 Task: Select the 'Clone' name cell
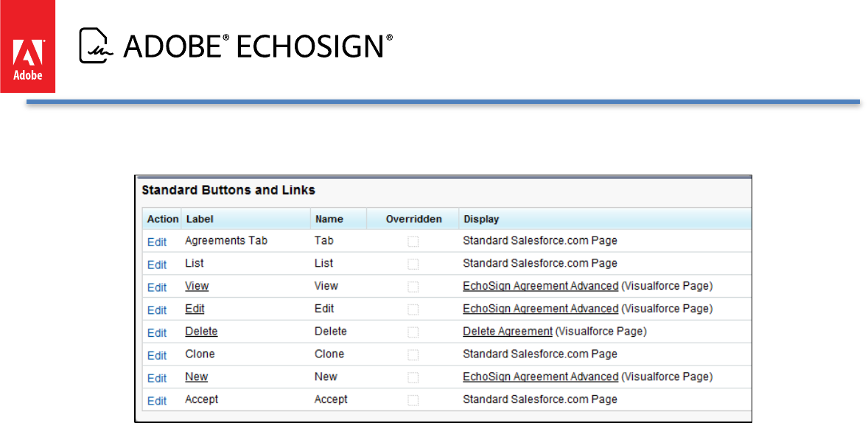click(x=329, y=354)
